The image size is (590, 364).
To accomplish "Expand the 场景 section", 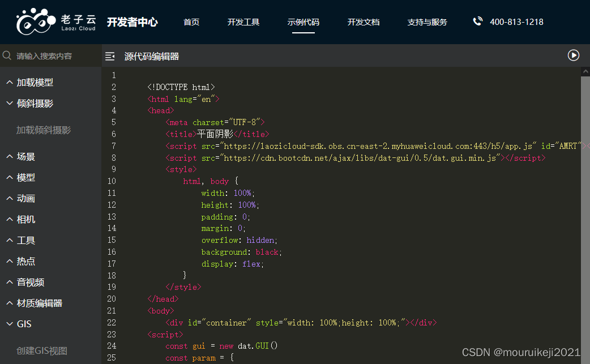I will pyautogui.click(x=25, y=157).
